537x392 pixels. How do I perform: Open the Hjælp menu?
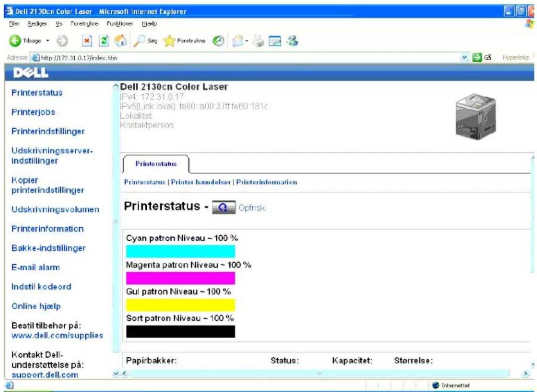(149, 23)
